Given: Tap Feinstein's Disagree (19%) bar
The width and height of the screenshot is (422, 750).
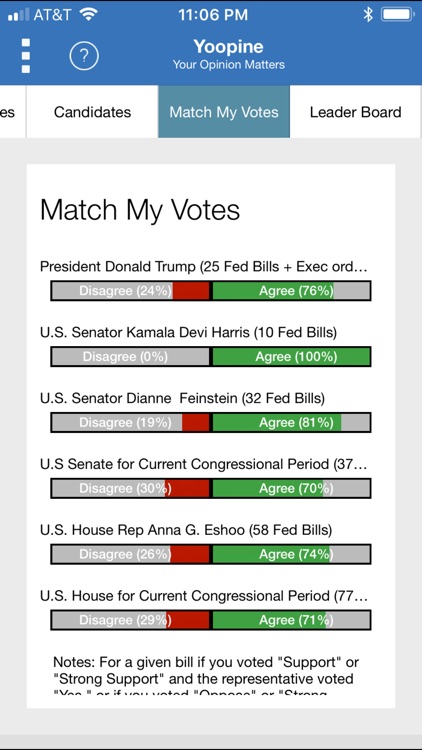Looking at the screenshot, I should click(131, 423).
